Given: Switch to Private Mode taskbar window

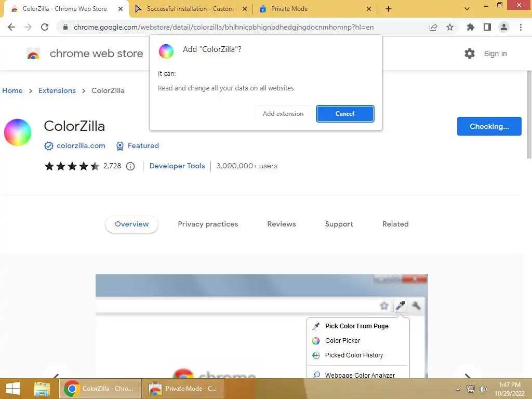Looking at the screenshot, I should click(183, 389).
